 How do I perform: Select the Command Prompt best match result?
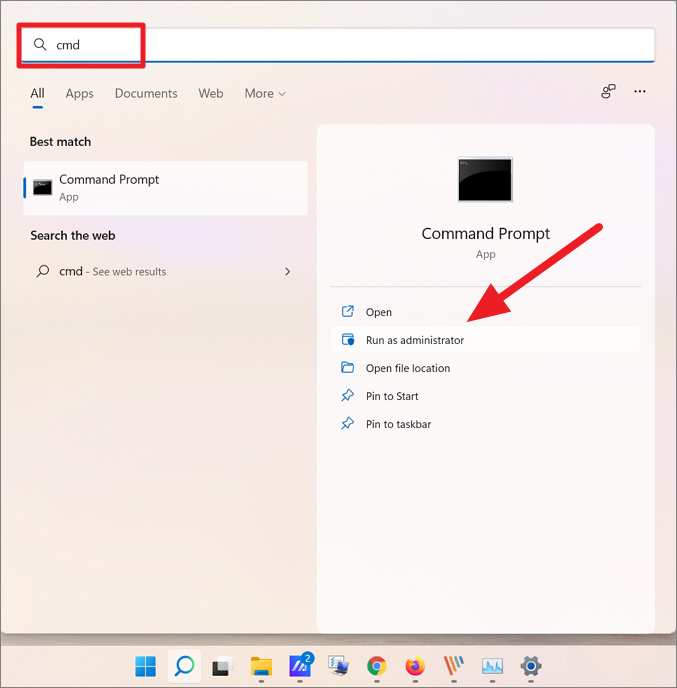pyautogui.click(x=165, y=188)
